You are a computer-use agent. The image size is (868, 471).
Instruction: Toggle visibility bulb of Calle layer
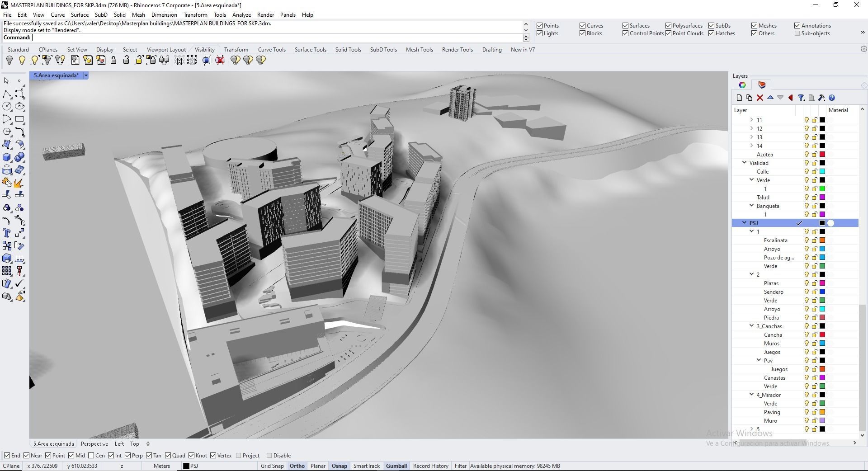coord(807,172)
